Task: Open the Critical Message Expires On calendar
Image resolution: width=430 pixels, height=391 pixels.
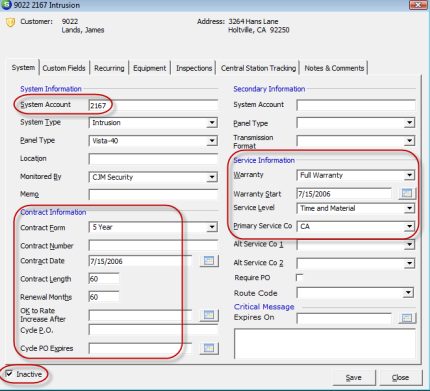Action: 407,318
